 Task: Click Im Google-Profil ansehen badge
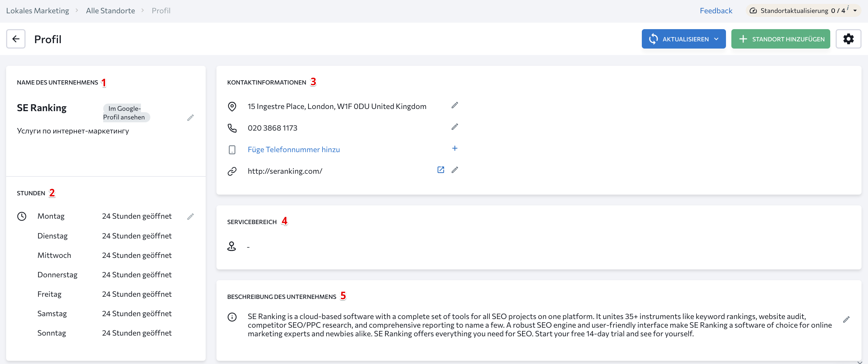point(126,113)
